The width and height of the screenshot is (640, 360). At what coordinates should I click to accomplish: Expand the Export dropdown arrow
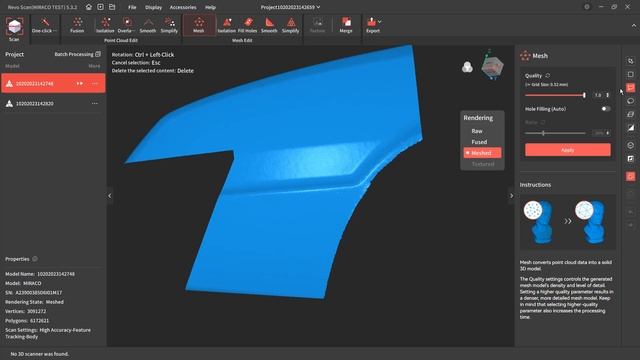coord(380,22)
